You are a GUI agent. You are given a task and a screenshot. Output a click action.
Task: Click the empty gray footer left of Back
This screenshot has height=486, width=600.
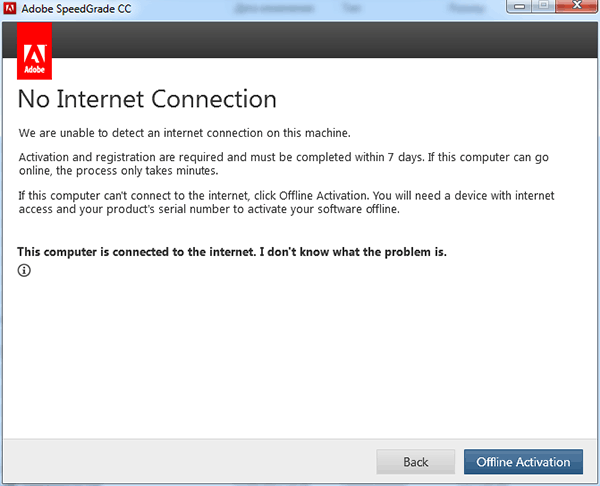tap(189, 462)
